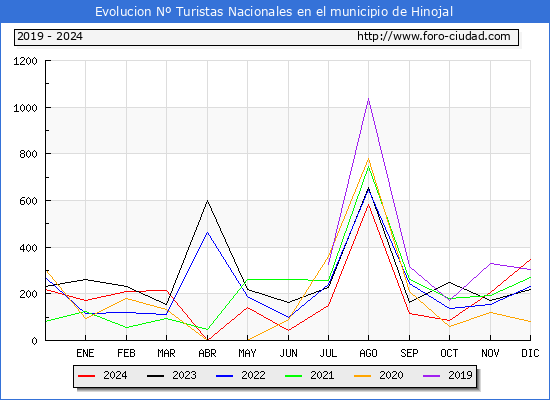Click the black 2023 peak at ABR
This screenshot has width=550, height=400.
click(x=207, y=201)
